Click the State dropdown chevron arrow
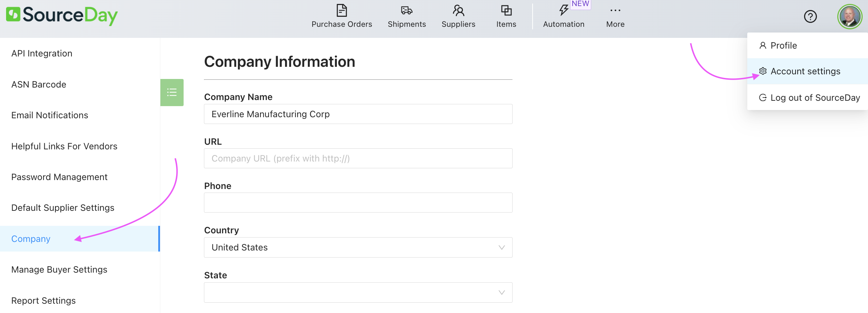 (x=502, y=292)
